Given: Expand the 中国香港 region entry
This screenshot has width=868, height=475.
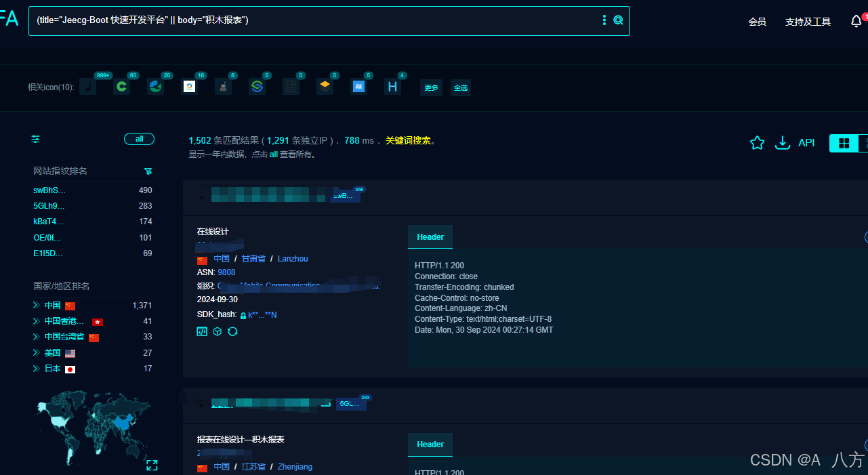Looking at the screenshot, I should pos(37,321).
